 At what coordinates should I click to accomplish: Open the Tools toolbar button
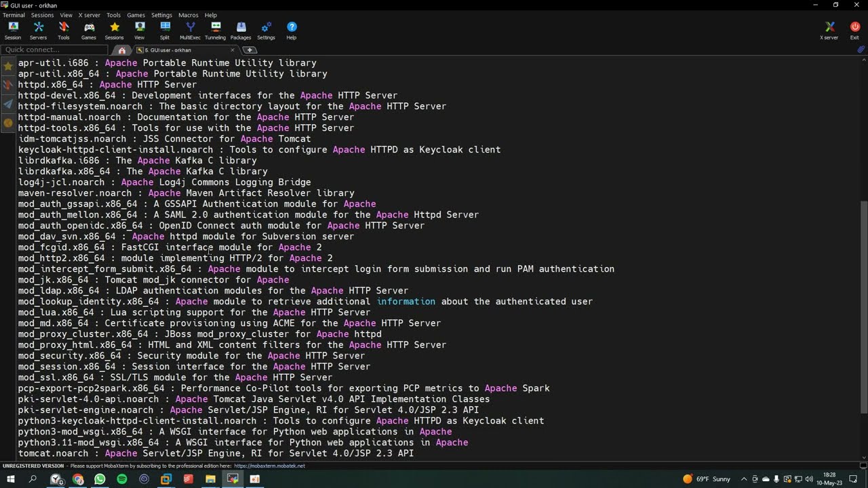point(64,30)
